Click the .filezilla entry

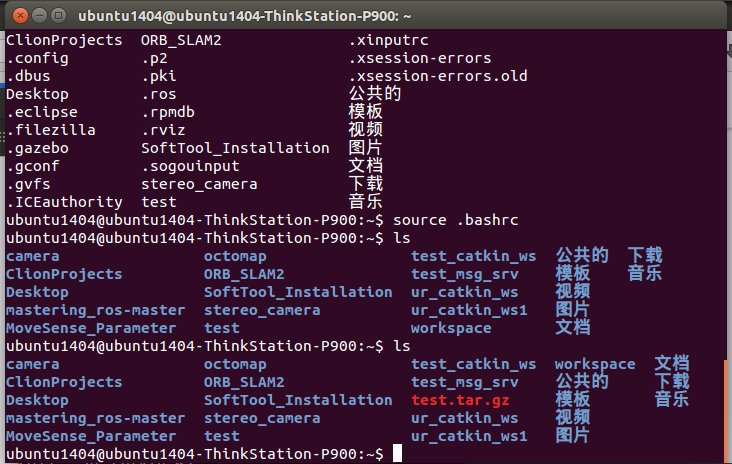51,130
